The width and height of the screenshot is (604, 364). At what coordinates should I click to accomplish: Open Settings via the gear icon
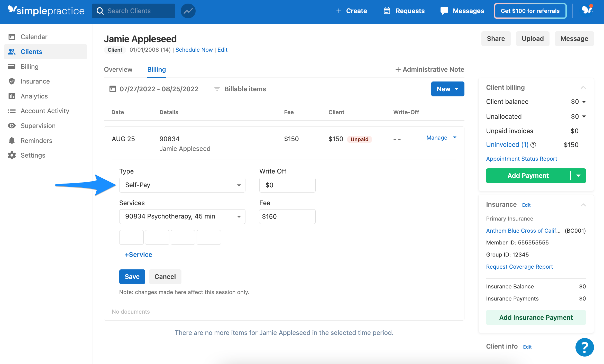pos(33,155)
